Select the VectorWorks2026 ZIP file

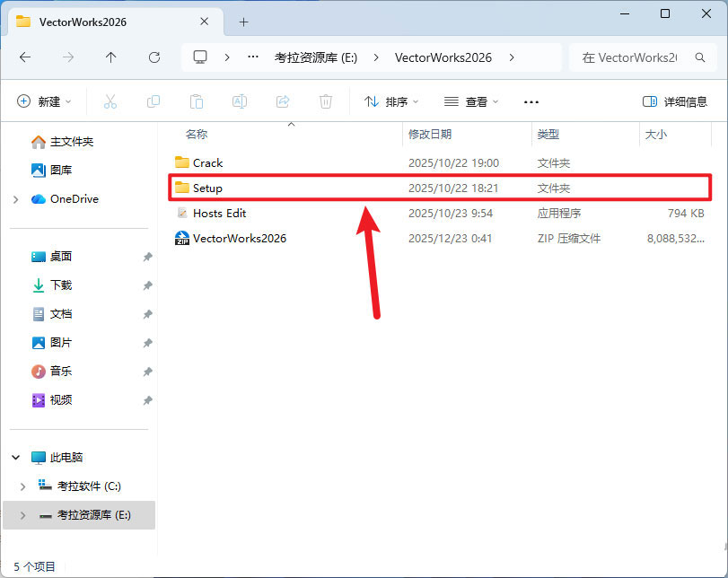pos(439,238)
